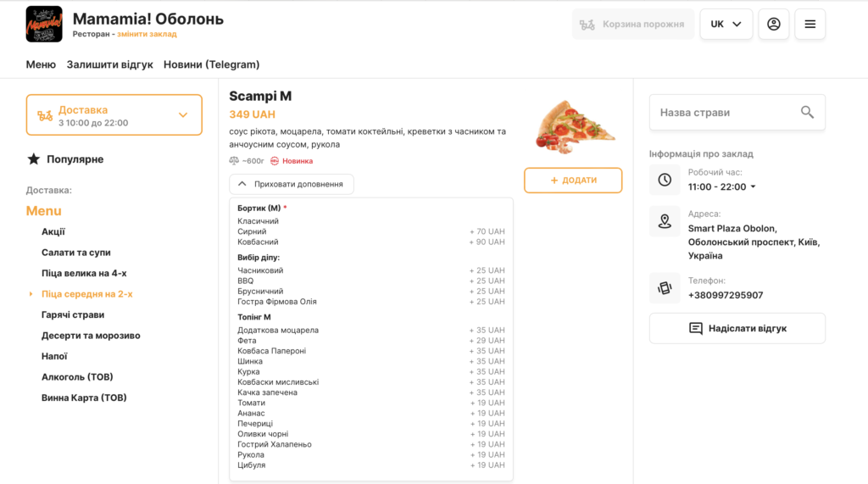Open the hamburger menu icon
The image size is (868, 484).
[x=810, y=25]
